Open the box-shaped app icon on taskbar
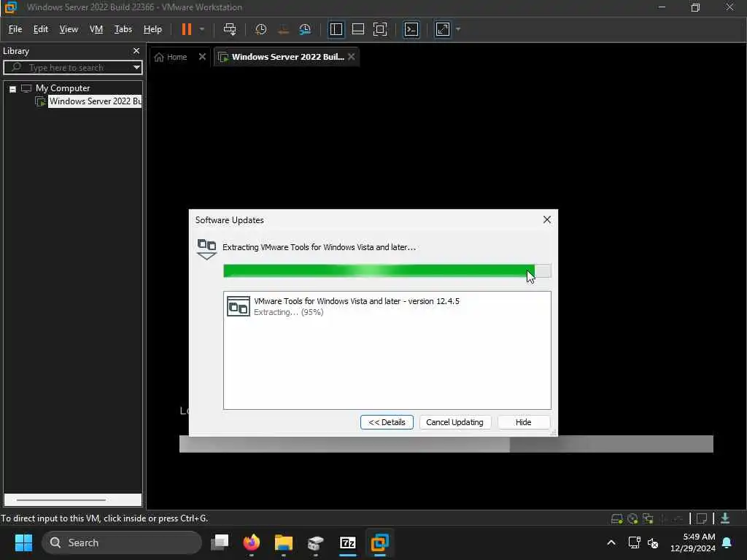Viewport: 747px width, 560px height. coord(315,542)
